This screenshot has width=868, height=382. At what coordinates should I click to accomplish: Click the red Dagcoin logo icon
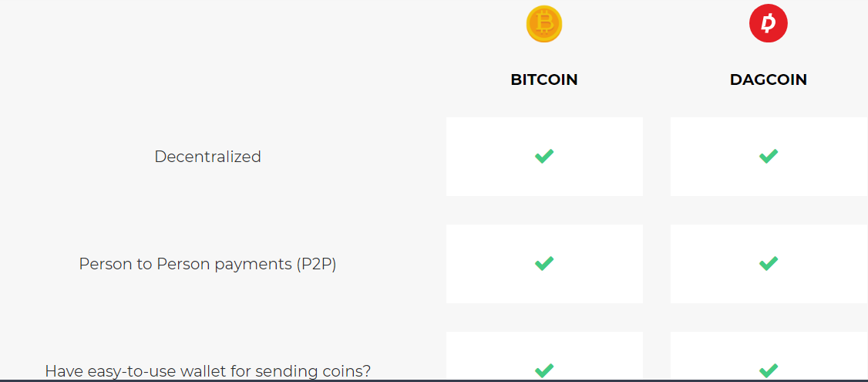[x=768, y=23]
